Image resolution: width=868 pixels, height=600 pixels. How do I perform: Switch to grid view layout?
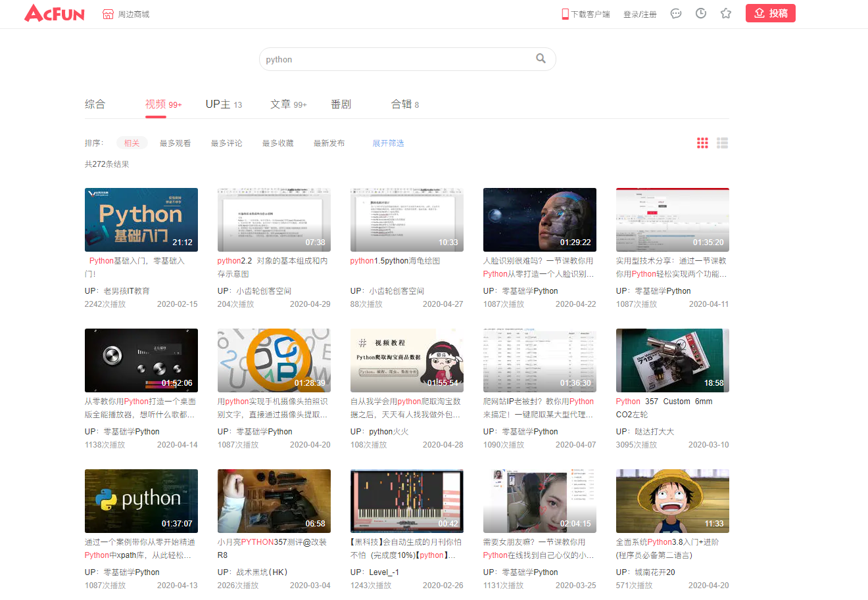click(x=702, y=143)
